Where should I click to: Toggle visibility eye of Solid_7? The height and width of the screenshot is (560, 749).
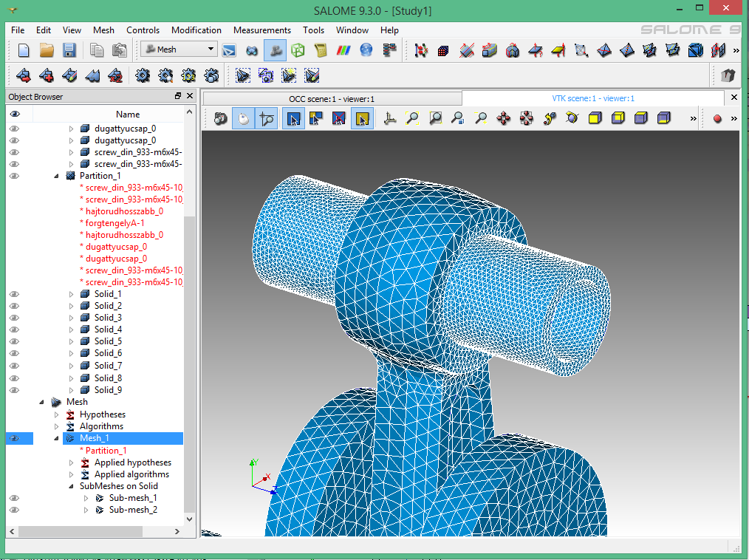pyautogui.click(x=14, y=366)
